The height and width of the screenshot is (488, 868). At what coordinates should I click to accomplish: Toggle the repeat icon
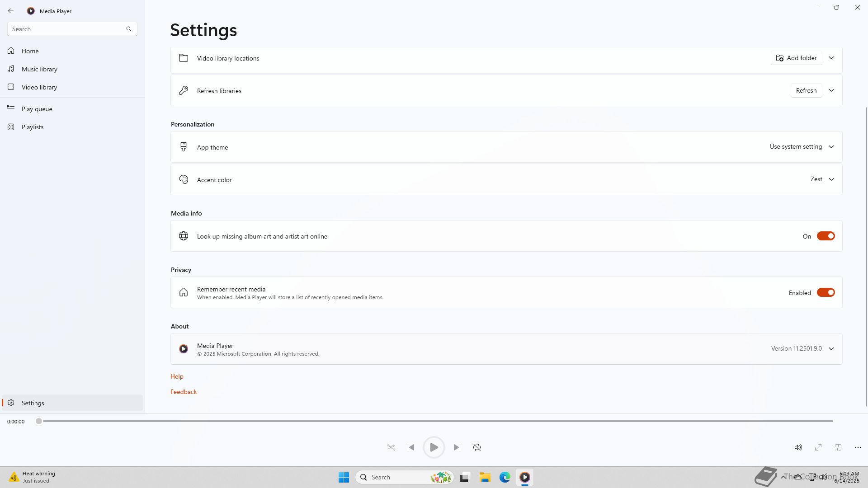(477, 447)
